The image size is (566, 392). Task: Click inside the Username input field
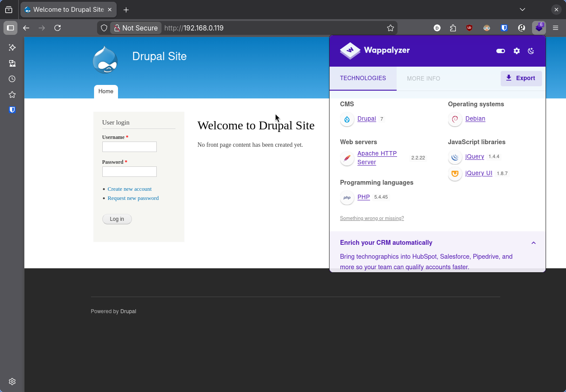129,147
